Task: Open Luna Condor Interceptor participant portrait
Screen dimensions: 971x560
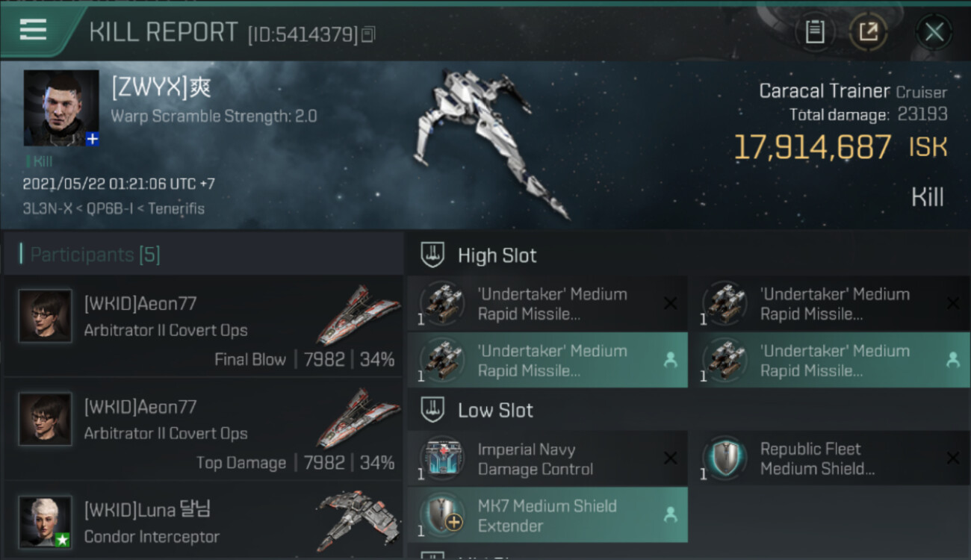Action: pos(46,521)
